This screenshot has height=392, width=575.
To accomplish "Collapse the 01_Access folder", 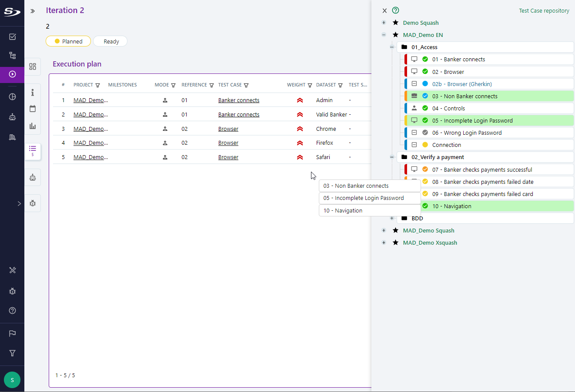I will click(x=392, y=47).
